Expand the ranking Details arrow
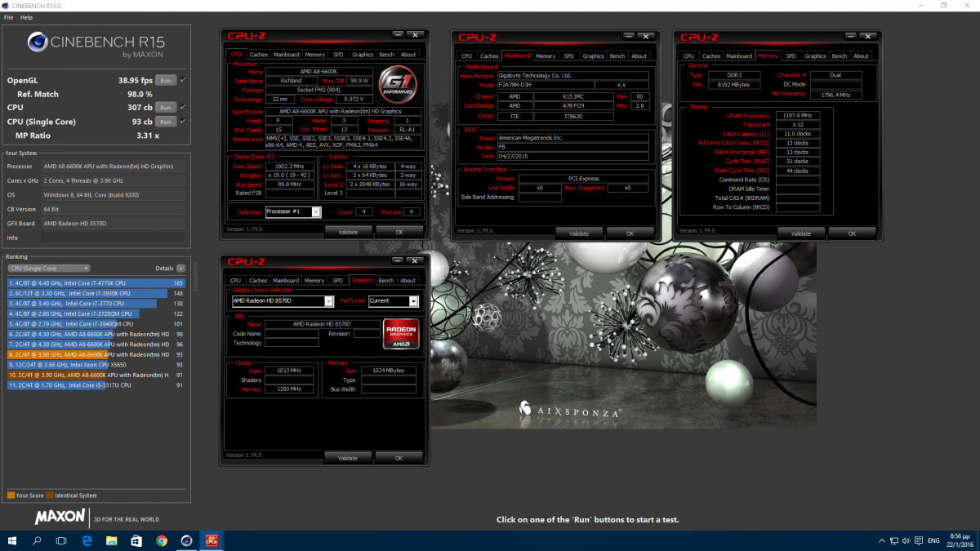 click(181, 268)
